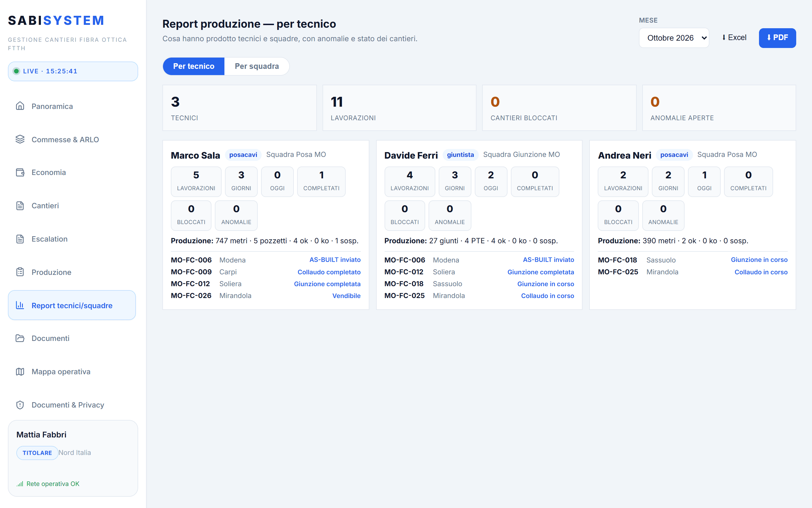This screenshot has height=508, width=812.
Task: Click the Produzione clipboard icon
Action: pyautogui.click(x=20, y=272)
